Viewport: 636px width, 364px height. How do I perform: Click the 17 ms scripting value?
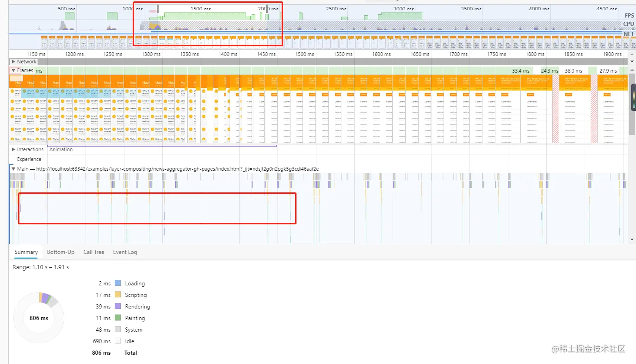click(x=103, y=295)
